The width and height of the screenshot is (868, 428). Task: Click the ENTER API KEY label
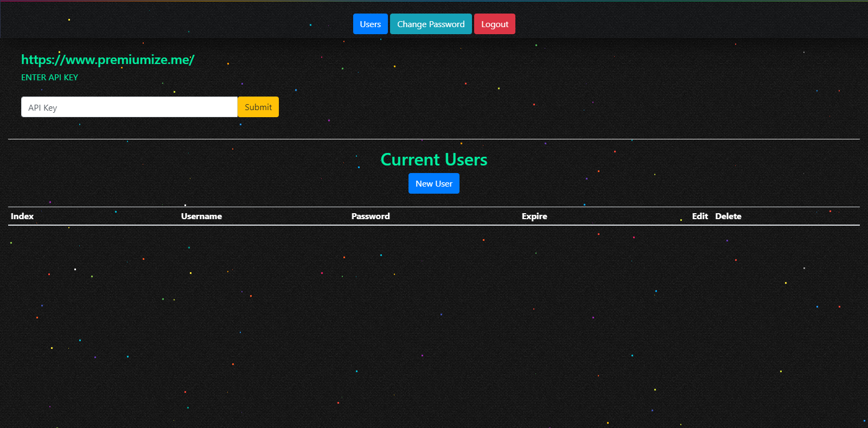[x=49, y=78]
